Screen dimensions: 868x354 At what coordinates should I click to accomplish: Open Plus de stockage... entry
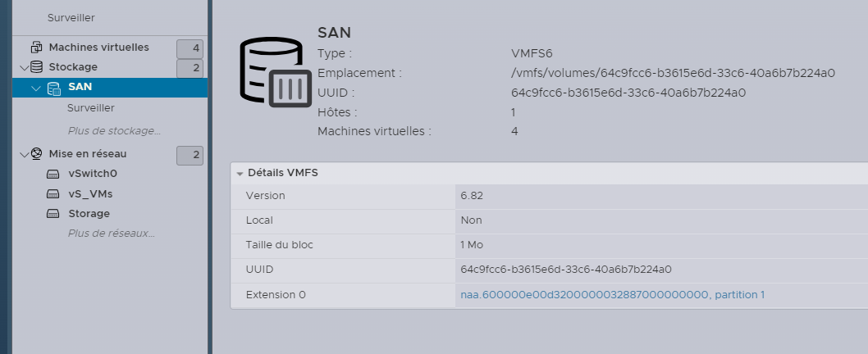tap(114, 130)
